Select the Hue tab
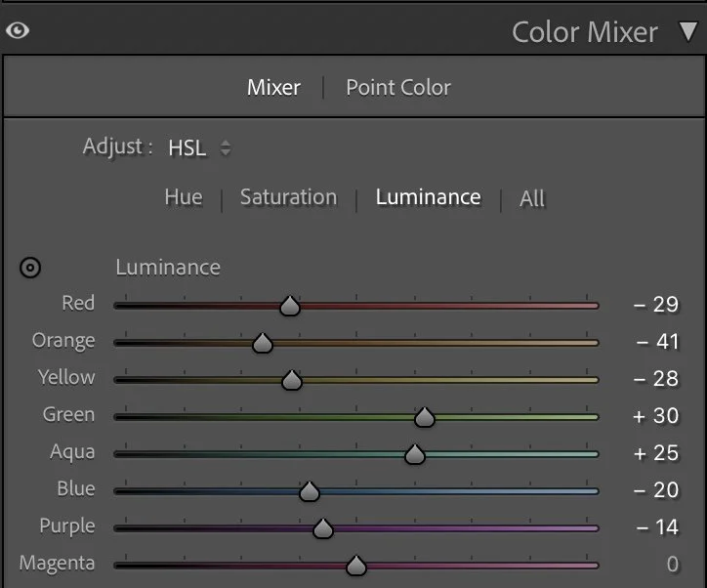Screen dimensions: 707x588 tap(184, 197)
